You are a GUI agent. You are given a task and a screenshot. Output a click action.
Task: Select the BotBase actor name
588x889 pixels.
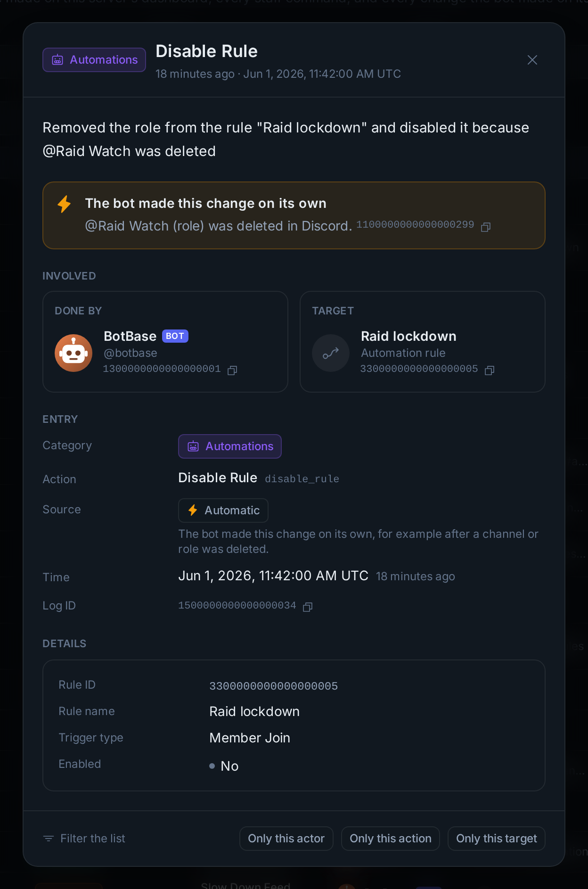pos(130,337)
